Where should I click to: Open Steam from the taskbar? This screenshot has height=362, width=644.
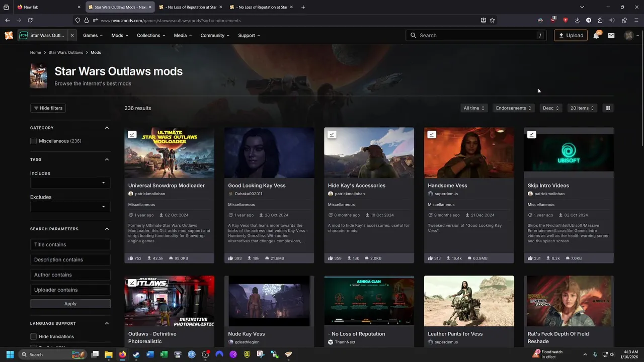tap(136, 354)
